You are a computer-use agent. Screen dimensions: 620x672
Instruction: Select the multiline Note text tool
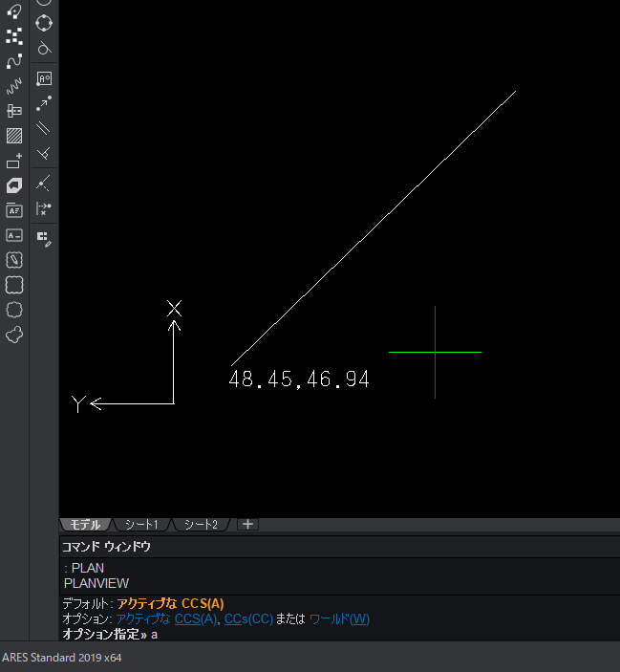pyautogui.click(x=14, y=210)
